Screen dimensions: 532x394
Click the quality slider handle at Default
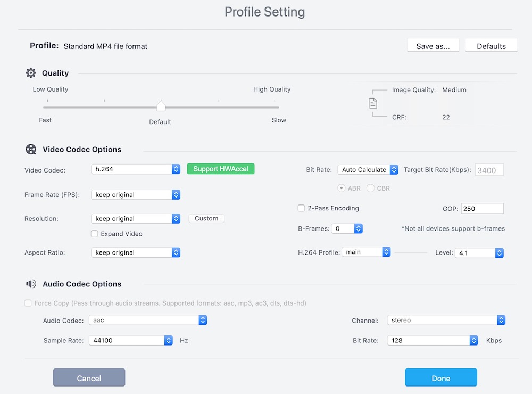pos(161,106)
